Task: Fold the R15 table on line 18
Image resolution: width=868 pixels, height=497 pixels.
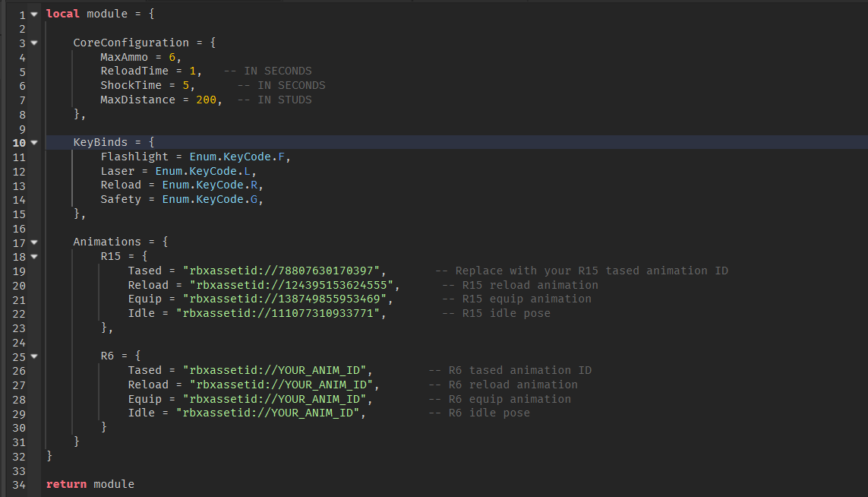Action: click(34, 257)
